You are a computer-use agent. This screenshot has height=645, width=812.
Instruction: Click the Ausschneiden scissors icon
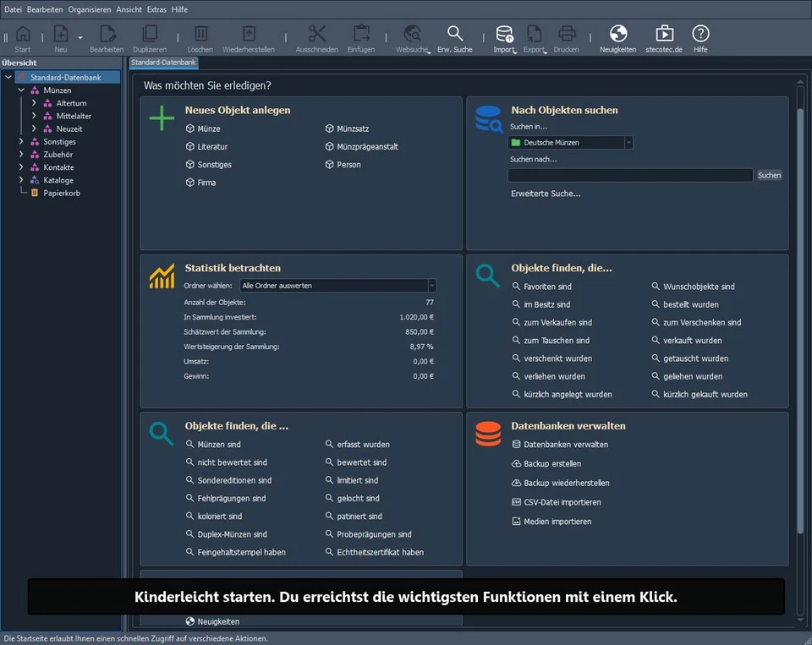click(316, 35)
